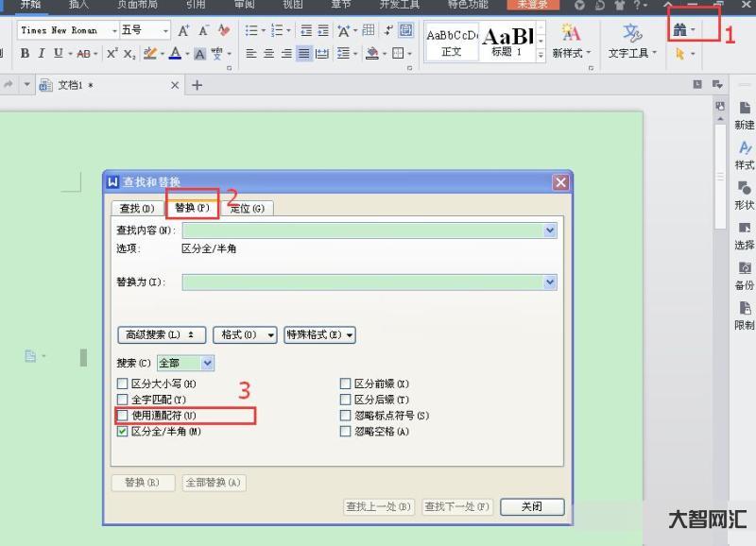The image size is (756, 546).
Task: Click the 关闭 button in the dialog
Action: (x=532, y=506)
